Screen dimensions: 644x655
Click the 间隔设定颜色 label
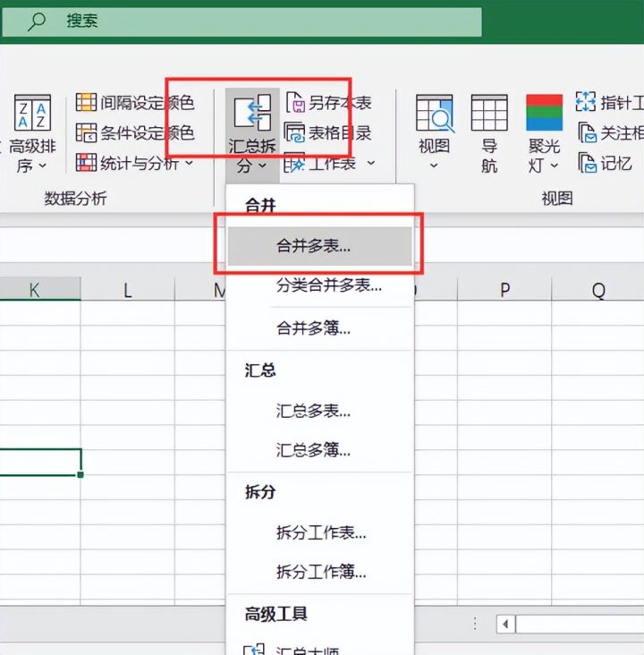[x=148, y=102]
